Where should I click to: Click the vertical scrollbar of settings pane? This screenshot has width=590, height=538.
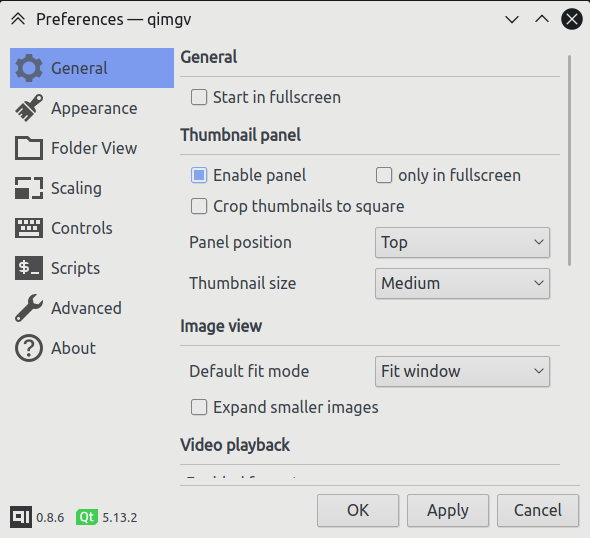570,161
